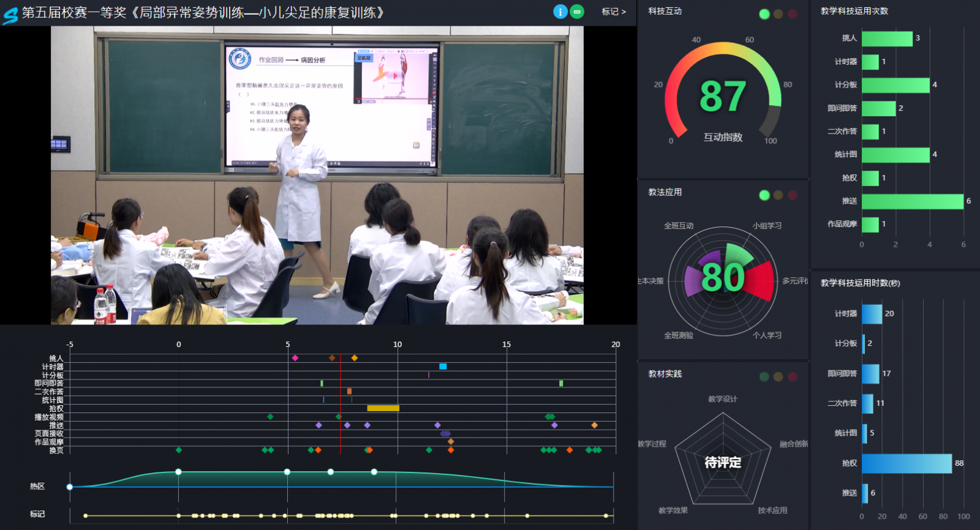Toggle the green dot in 科技互动 panel
Viewport: 980px width, 530px height.
point(764,14)
